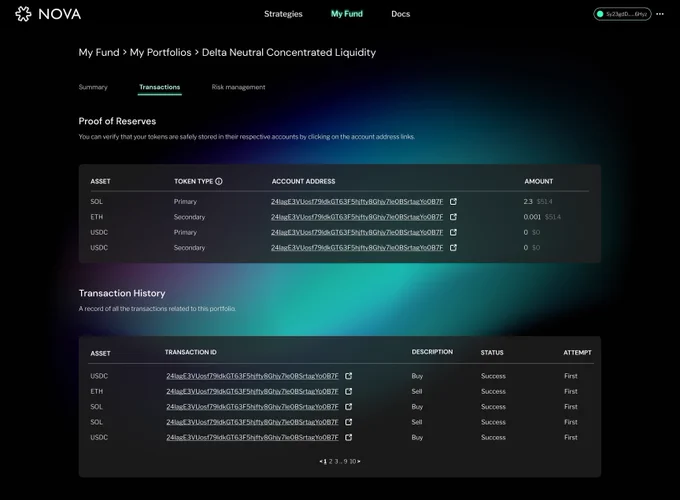Open the SOL Primary account address link

[x=357, y=202]
